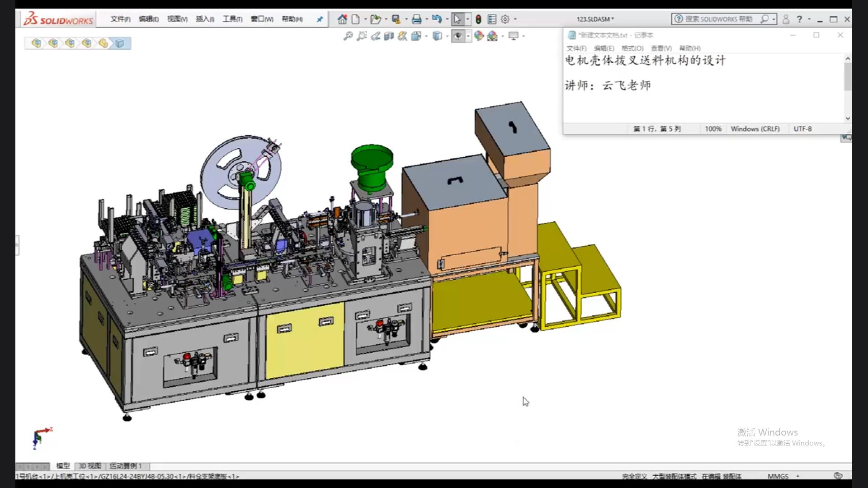
Task: Select the second breadcrumb assembly icon
Action: click(53, 43)
